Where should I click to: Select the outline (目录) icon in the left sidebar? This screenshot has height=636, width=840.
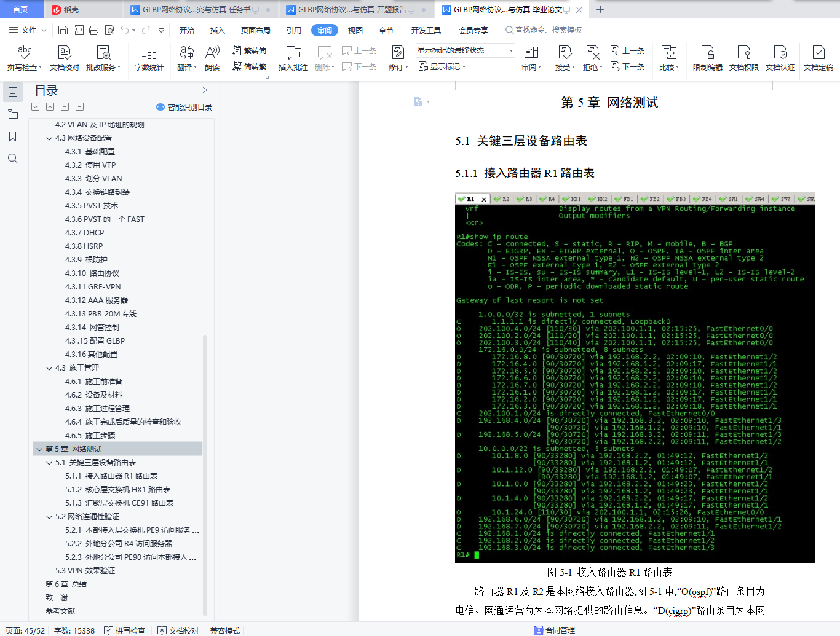pos(12,92)
